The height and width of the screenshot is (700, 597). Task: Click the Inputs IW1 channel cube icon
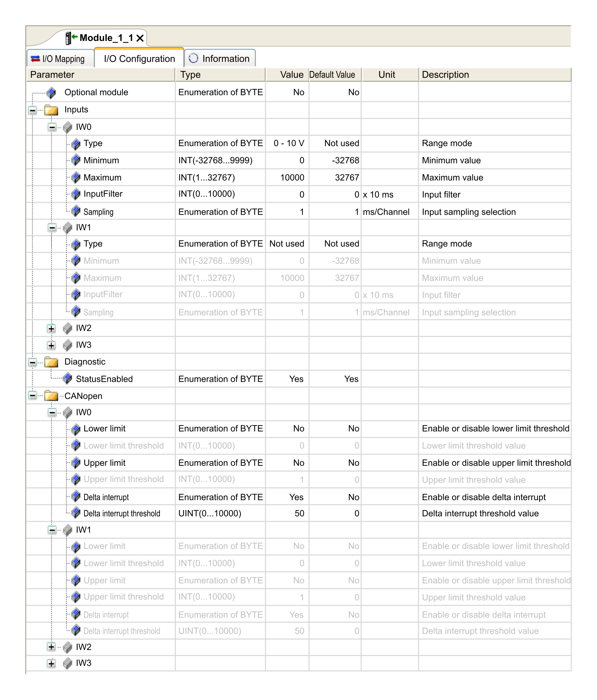tap(68, 227)
